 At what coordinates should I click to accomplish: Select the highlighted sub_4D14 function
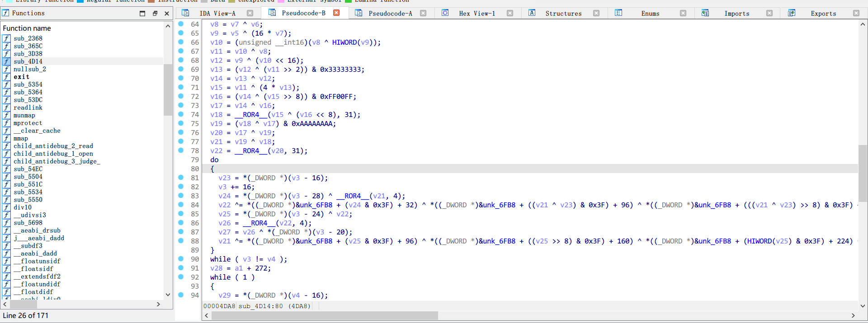point(28,61)
